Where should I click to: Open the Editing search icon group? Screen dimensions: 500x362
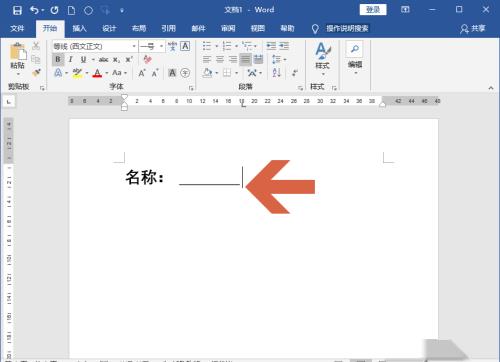pos(355,58)
